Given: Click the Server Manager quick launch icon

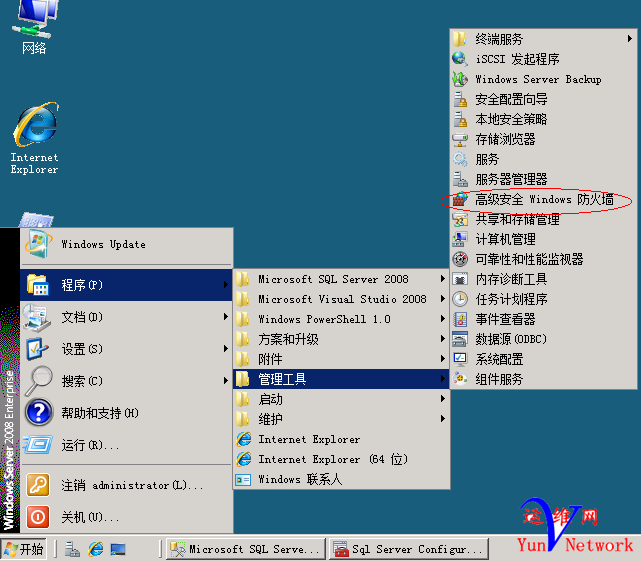Looking at the screenshot, I should tap(72, 549).
